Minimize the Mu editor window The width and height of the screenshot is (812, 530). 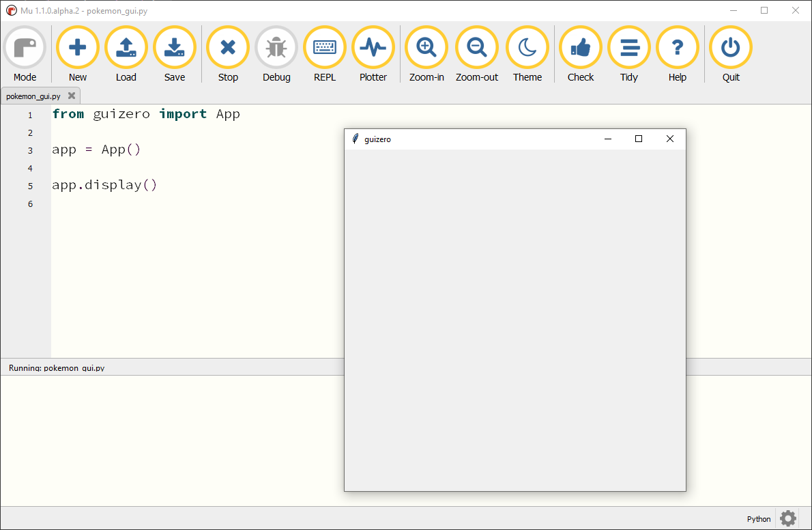(x=734, y=10)
